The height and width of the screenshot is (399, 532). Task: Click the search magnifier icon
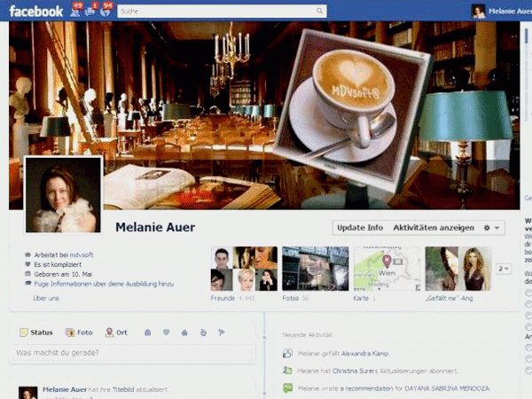[x=319, y=11]
